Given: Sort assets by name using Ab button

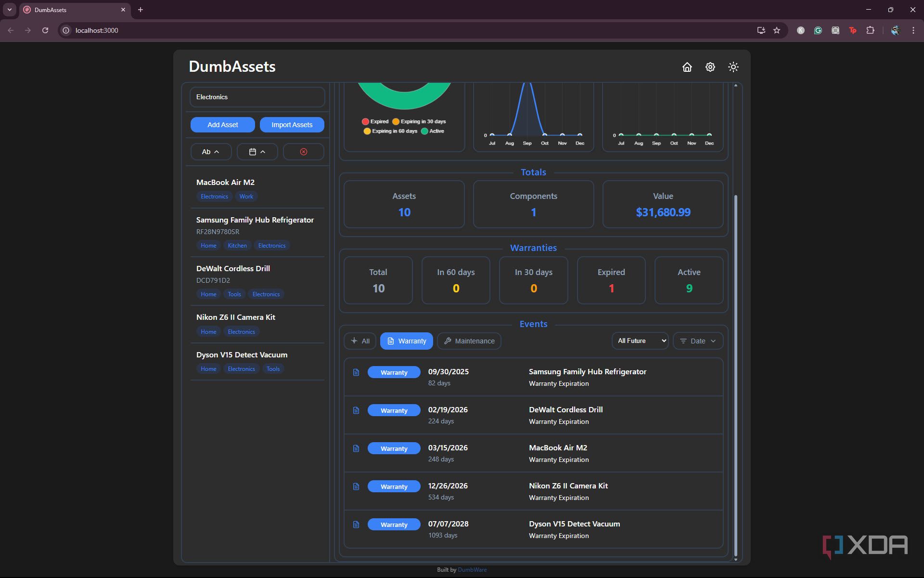Looking at the screenshot, I should [x=211, y=152].
